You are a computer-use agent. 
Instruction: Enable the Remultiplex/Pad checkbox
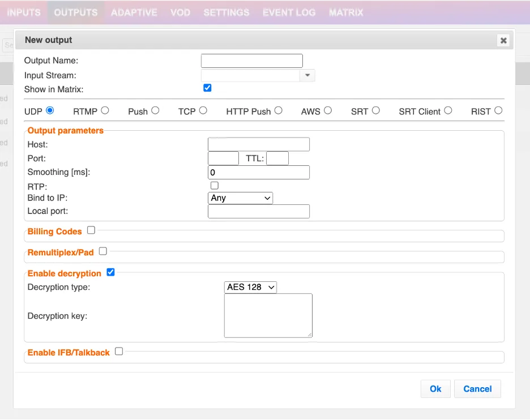click(x=102, y=251)
